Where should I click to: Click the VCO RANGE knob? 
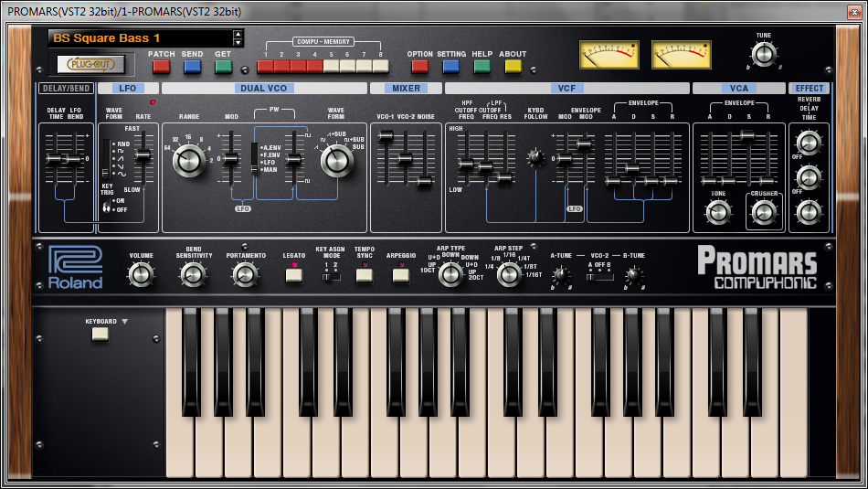point(189,161)
